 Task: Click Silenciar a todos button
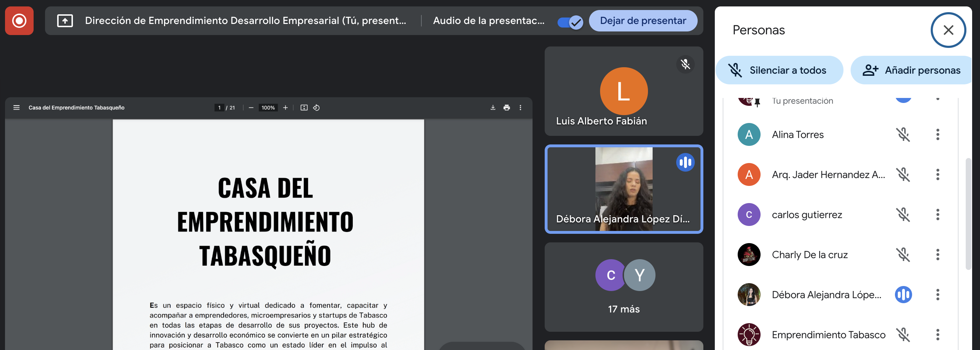click(779, 70)
